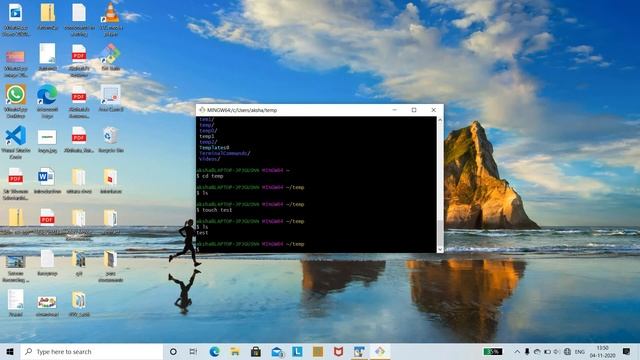Open the Mail app on the taskbar
This screenshot has height=360, width=640.
tap(277, 351)
